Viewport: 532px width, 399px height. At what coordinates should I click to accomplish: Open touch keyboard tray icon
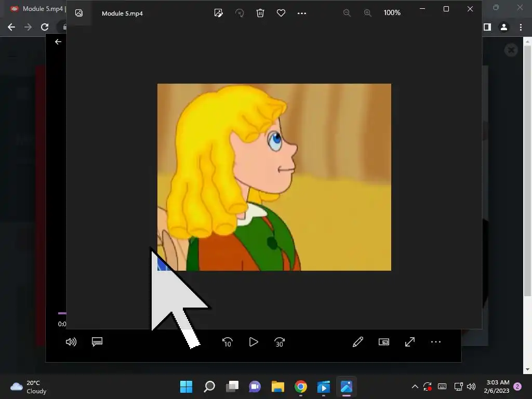tap(442, 387)
